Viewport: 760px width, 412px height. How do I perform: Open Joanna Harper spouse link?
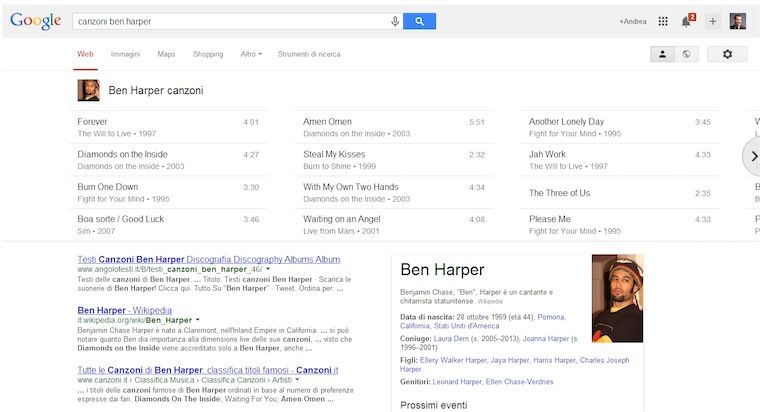pos(546,339)
